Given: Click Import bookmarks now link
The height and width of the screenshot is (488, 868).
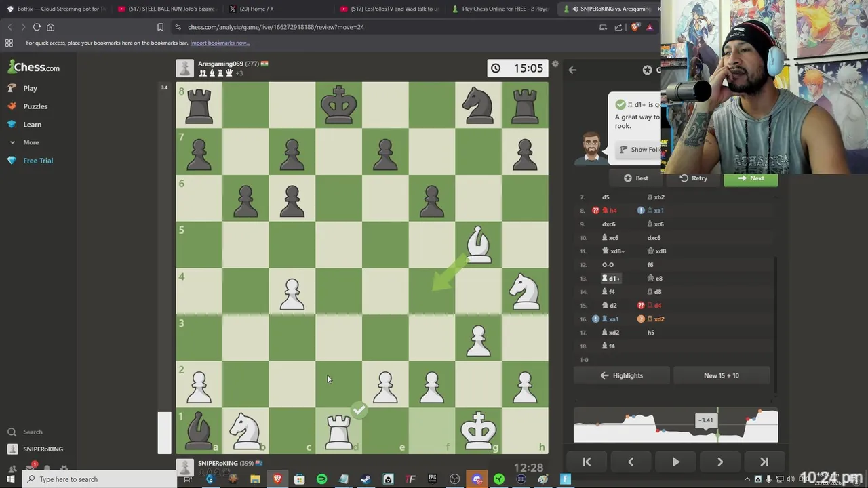Looking at the screenshot, I should pos(220,43).
